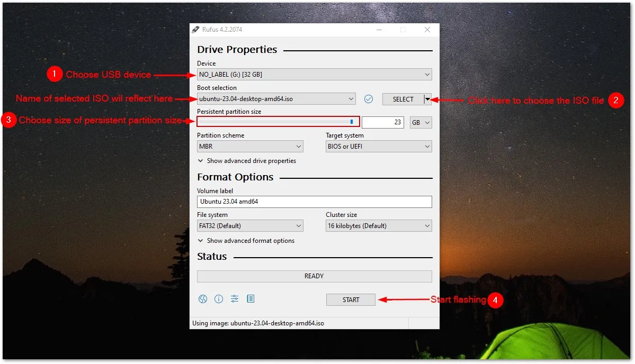Viewport: 635px width, 364px height.
Task: Open the Cluster size dropdown
Action: point(379,226)
